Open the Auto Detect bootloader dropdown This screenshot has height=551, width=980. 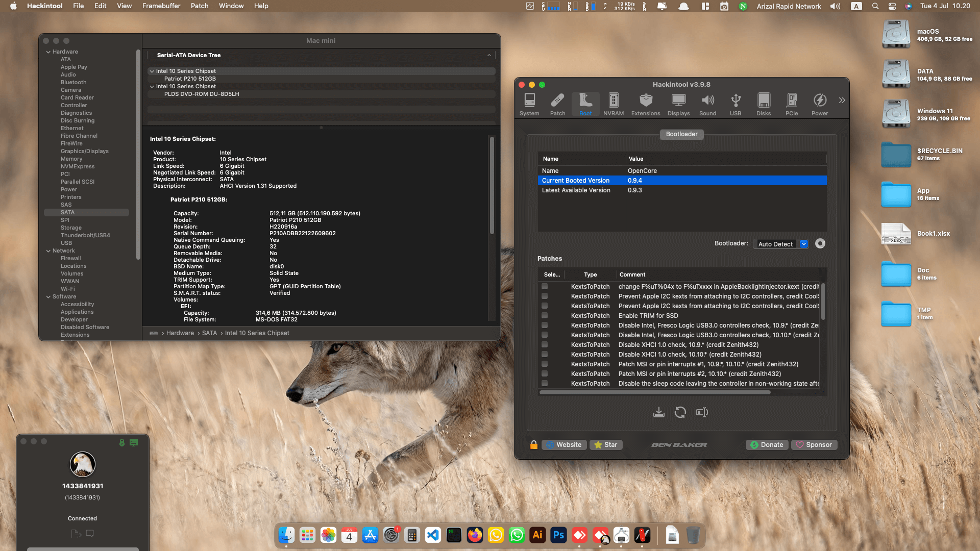(781, 244)
